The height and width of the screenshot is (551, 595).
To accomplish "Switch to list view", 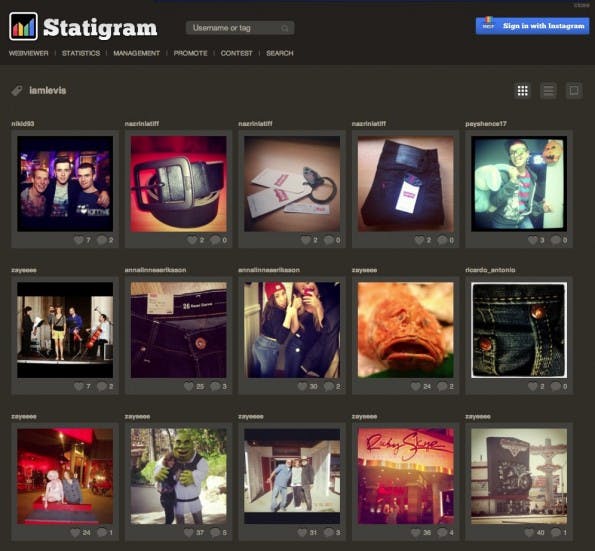I will (x=548, y=91).
